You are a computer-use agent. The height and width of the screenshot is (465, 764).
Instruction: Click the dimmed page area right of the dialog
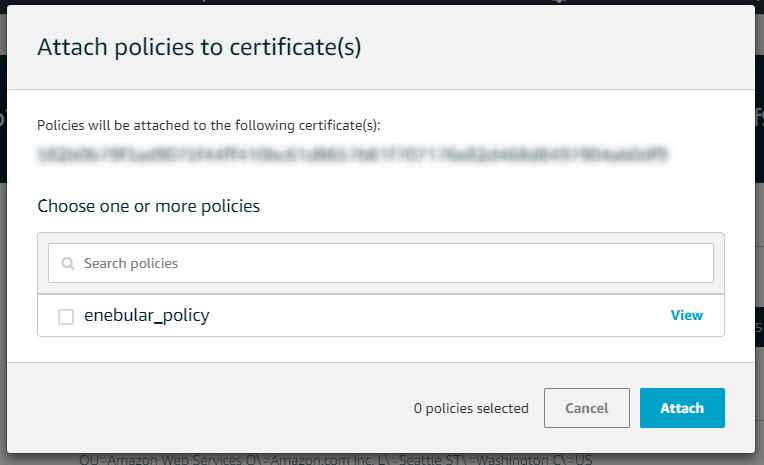tap(759, 250)
